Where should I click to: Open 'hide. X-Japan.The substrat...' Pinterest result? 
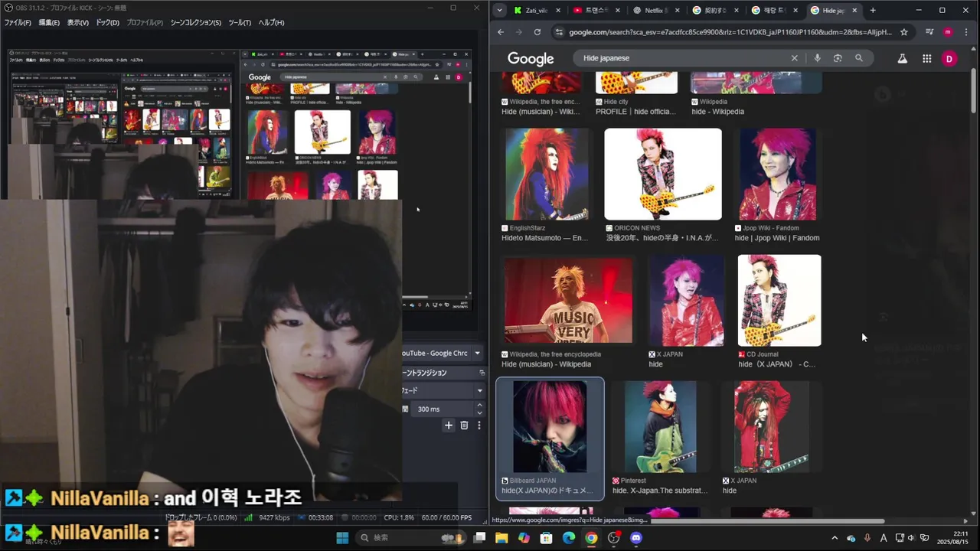point(660,491)
